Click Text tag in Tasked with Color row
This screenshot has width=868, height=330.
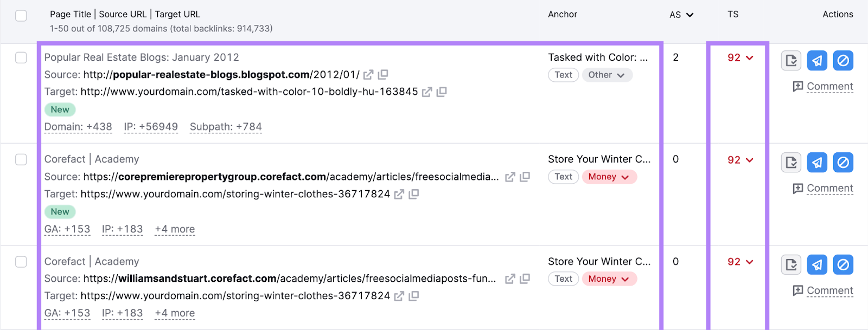click(563, 75)
